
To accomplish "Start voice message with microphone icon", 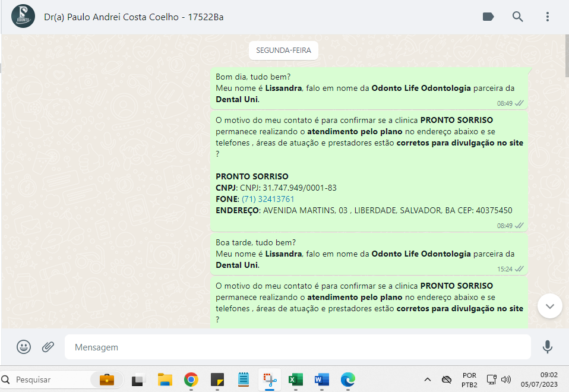I will tap(547, 347).
